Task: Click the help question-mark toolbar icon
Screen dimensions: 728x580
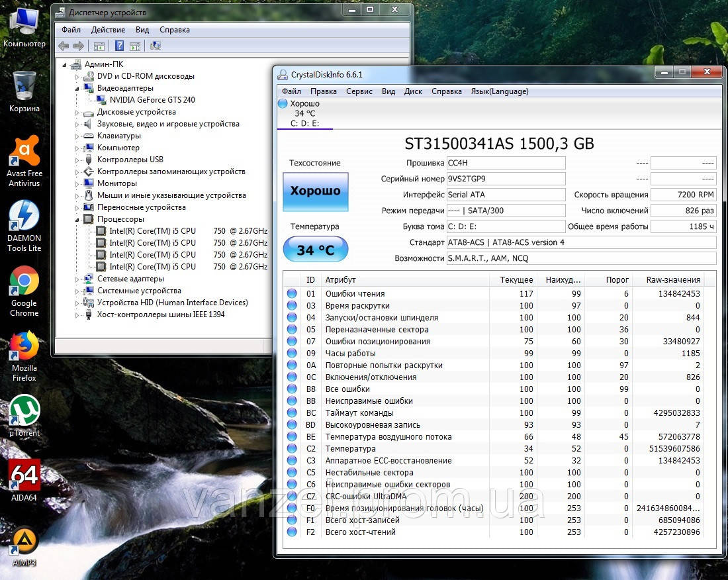Action: pos(119,46)
